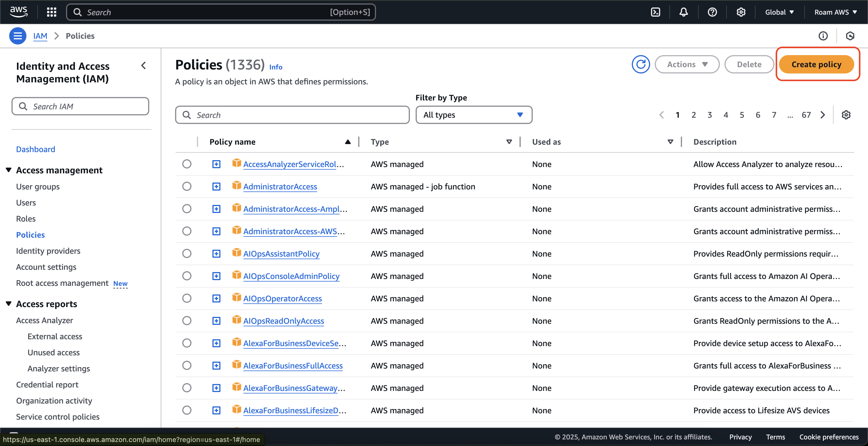
Task: Open the services grid menu icon
Action: (x=52, y=12)
